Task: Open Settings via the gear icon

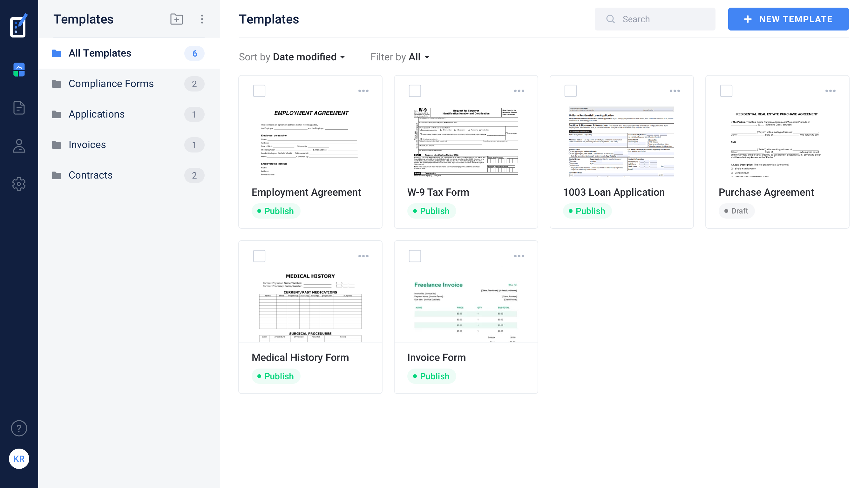Action: pos(19,184)
